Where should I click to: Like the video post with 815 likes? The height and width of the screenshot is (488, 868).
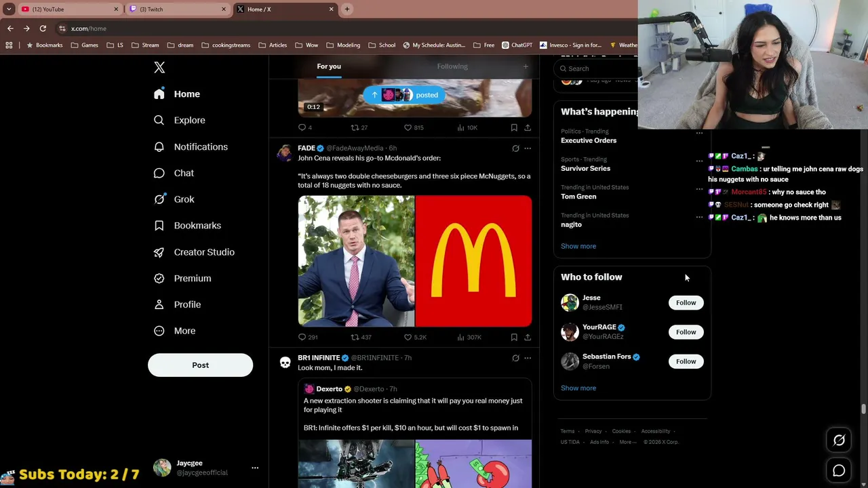coord(414,127)
